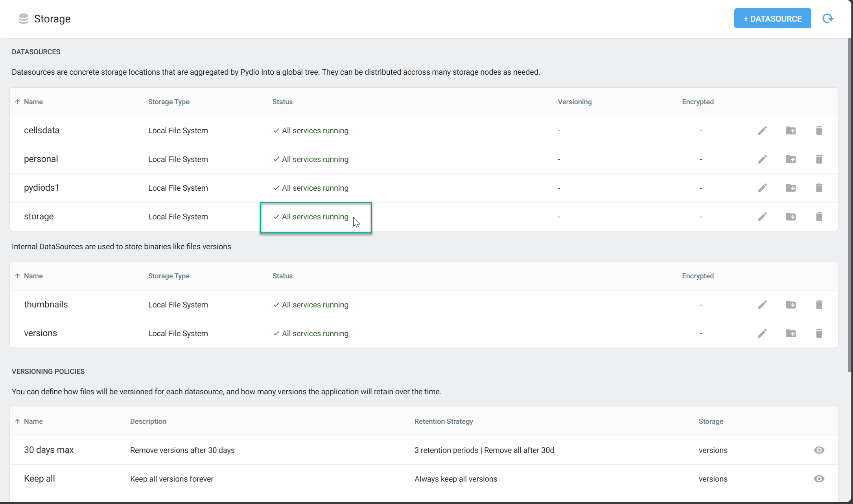This screenshot has height=504, width=853.
Task: Click Storage header in versioning policies
Action: click(711, 421)
